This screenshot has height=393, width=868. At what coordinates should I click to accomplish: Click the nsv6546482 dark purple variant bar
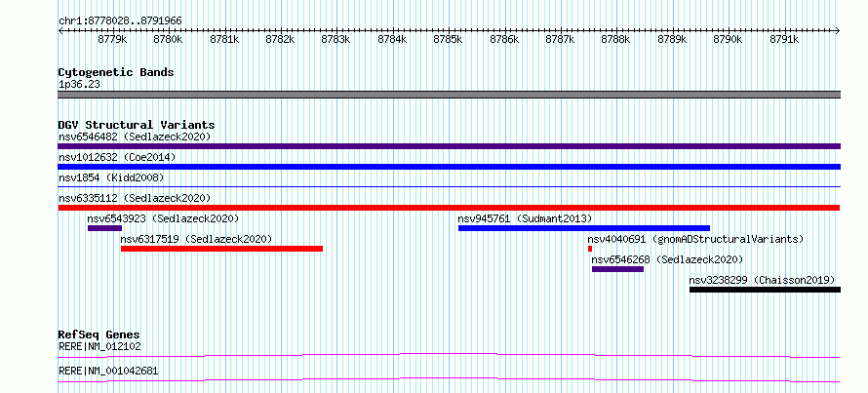click(449, 146)
